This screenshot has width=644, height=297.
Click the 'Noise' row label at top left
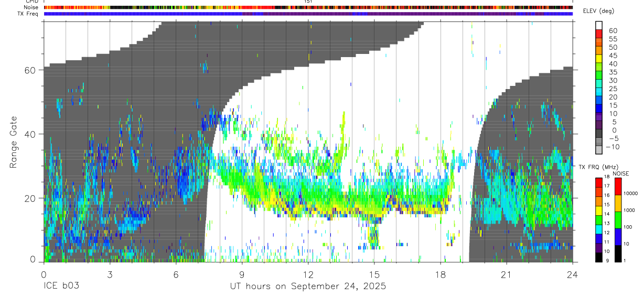[x=31, y=7]
